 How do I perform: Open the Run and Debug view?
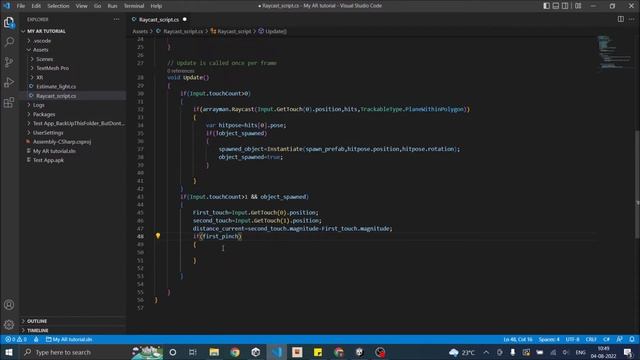9,82
